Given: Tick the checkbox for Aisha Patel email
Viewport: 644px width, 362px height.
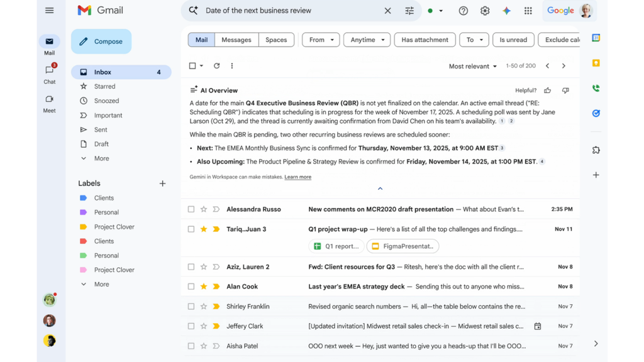Looking at the screenshot, I should coord(191,346).
